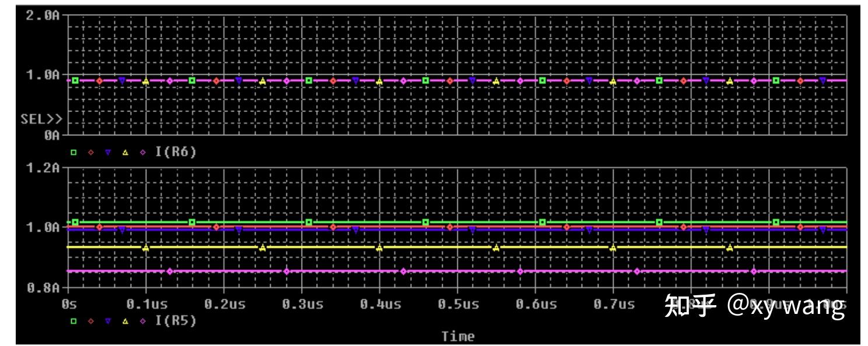The height and width of the screenshot is (346, 868).
Task: Click the 2.0A y-axis label
Action: 43,15
